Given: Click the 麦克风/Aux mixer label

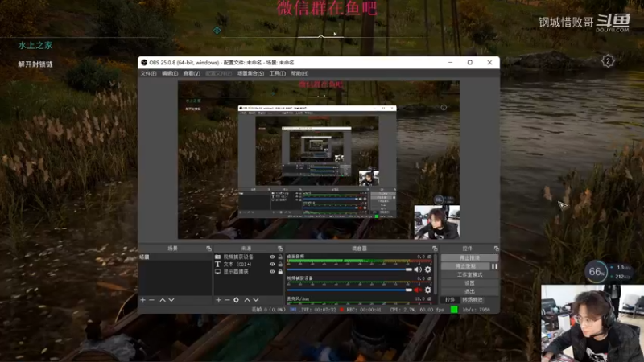Looking at the screenshot, I should click(298, 298).
